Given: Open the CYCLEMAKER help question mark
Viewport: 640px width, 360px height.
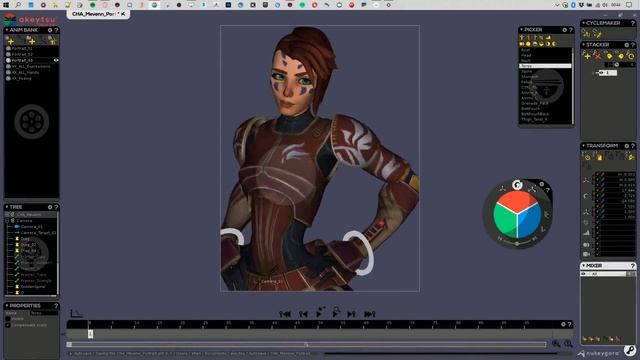Looking at the screenshot, I should click(x=633, y=23).
